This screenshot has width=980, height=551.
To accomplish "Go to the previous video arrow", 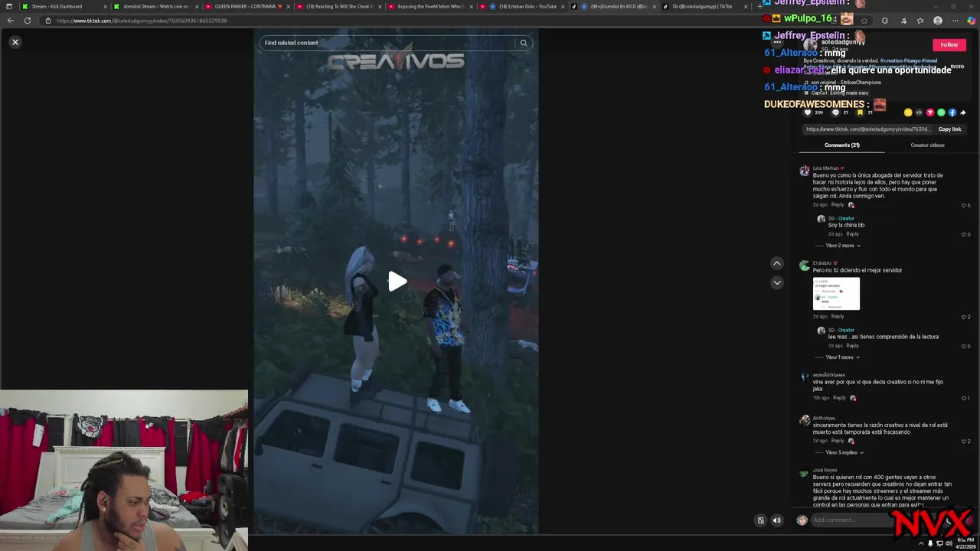I will coord(776,263).
